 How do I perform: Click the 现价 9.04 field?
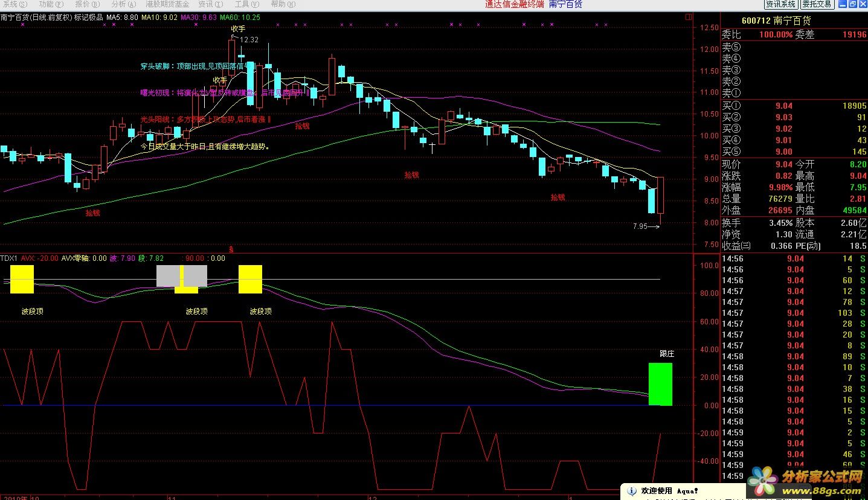757,164
